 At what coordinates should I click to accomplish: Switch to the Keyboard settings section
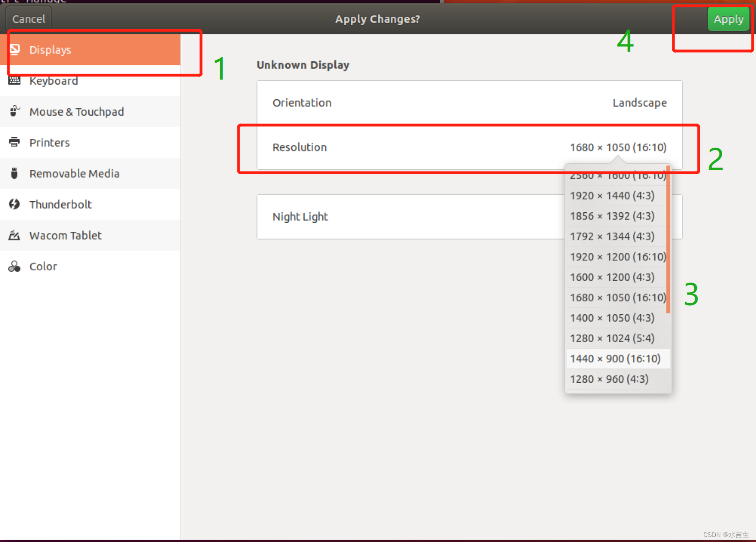click(54, 80)
